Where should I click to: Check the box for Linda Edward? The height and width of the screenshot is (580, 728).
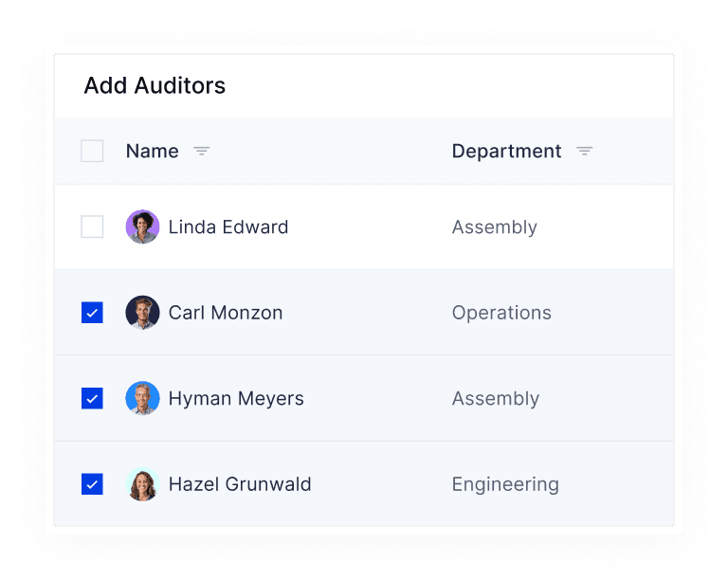[x=92, y=227]
